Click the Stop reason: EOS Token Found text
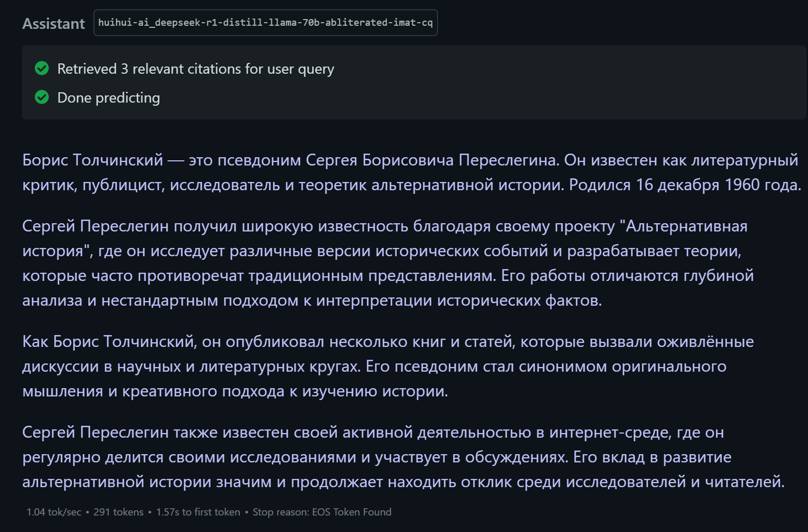808x532 pixels. tap(322, 512)
